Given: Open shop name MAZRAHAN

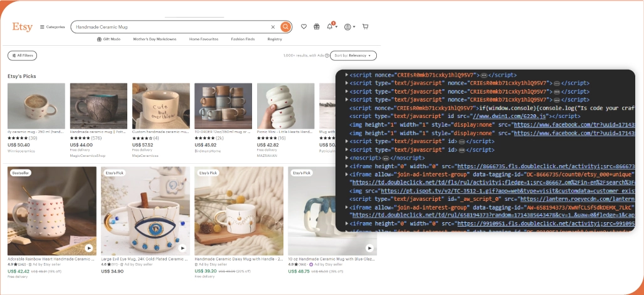Looking at the screenshot, I should (266, 156).
